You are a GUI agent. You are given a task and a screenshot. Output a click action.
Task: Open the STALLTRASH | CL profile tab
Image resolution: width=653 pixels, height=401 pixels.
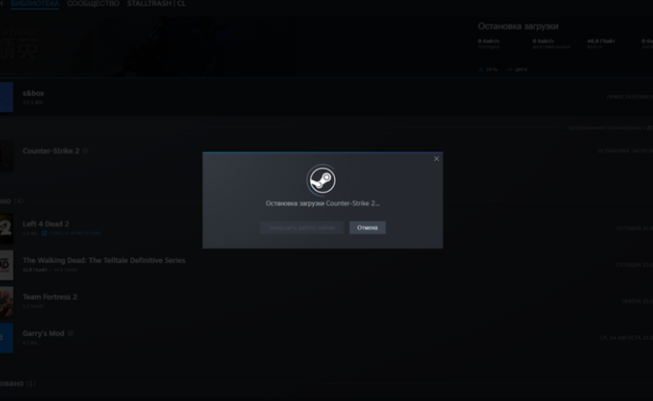156,4
